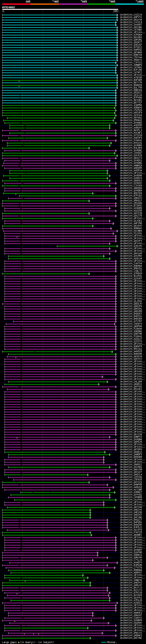Select the label UniRef100_C5Z529
Screen dimensions: 146x644
131,110
